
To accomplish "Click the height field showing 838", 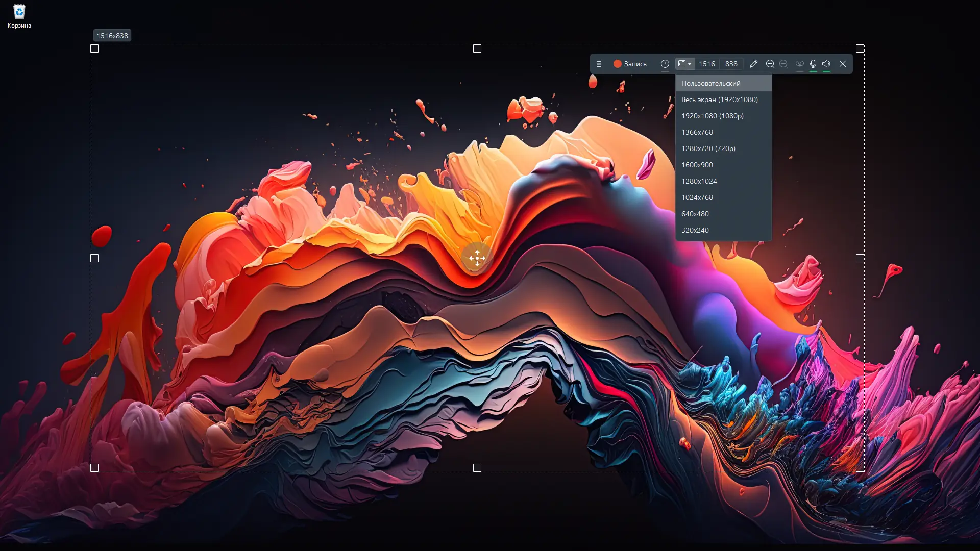I will (731, 64).
